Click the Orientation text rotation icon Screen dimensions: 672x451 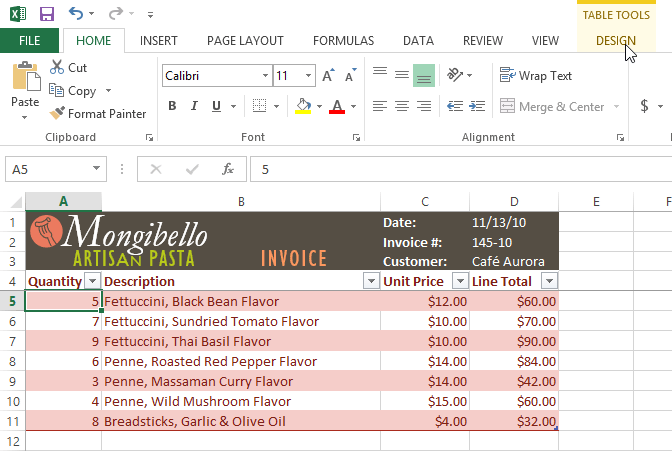[455, 75]
